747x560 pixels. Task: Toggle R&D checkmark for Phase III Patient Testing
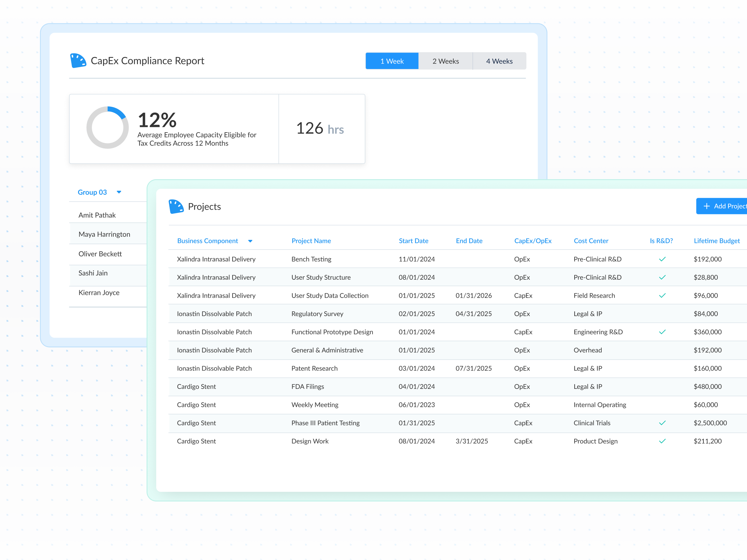pos(662,423)
